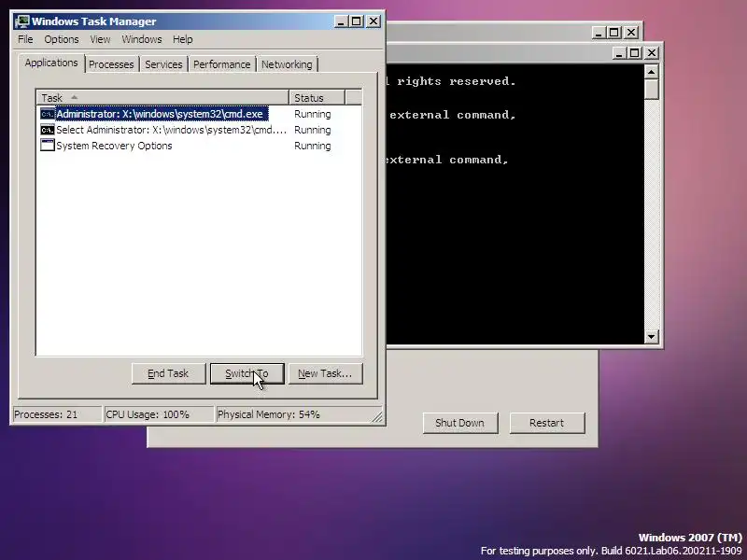This screenshot has height=560, width=747.
Task: Open the Help menu
Action: point(182,39)
